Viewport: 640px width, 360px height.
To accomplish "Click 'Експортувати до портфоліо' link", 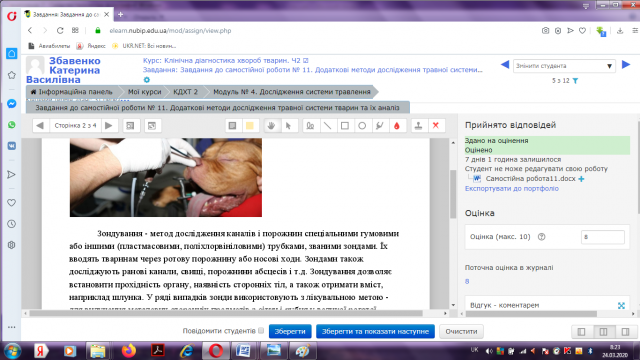I will tap(511, 189).
